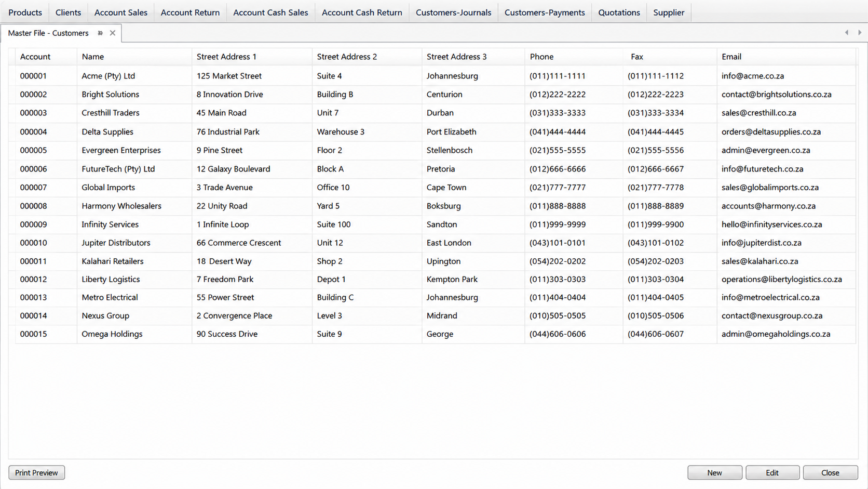868x489 pixels.
Task: Open the Products menu tab
Action: coord(25,12)
